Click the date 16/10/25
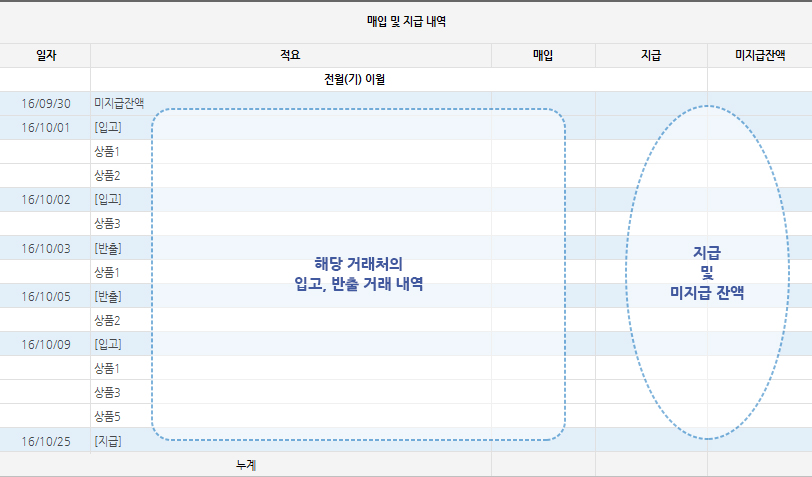The width and height of the screenshot is (812, 477). point(46,441)
